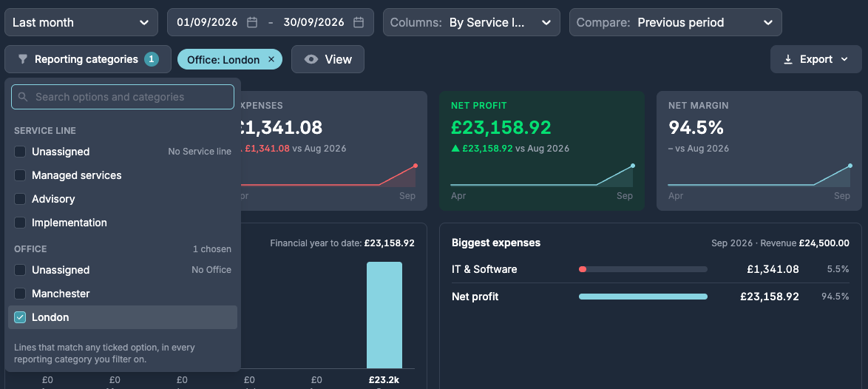The width and height of the screenshot is (868, 389).
Task: Open the Compare Previous period dropdown
Action: point(675,22)
